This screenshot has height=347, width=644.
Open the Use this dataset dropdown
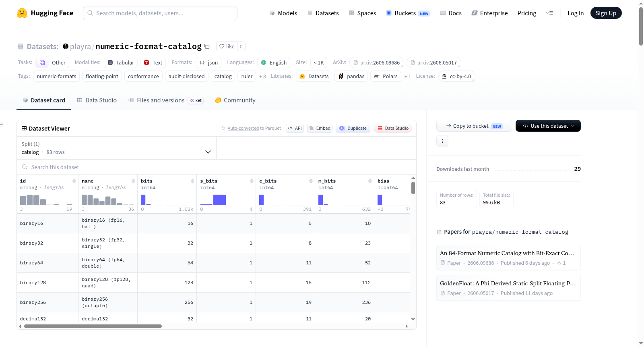(x=548, y=126)
